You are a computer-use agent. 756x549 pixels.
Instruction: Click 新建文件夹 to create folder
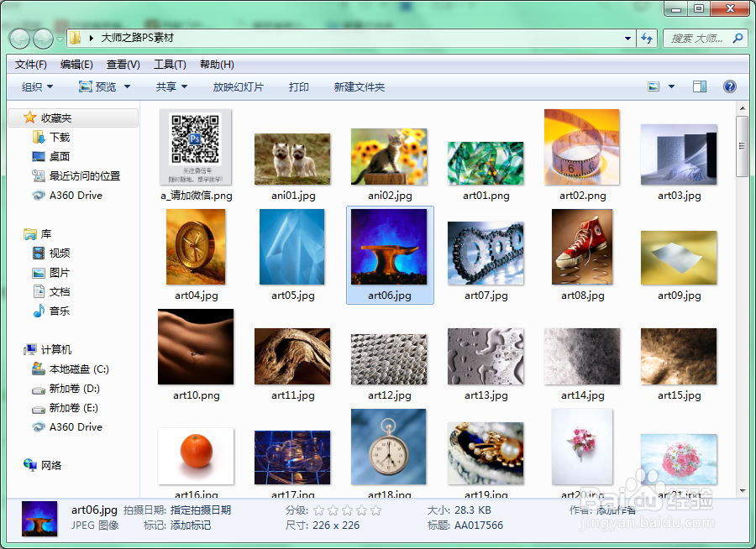360,86
